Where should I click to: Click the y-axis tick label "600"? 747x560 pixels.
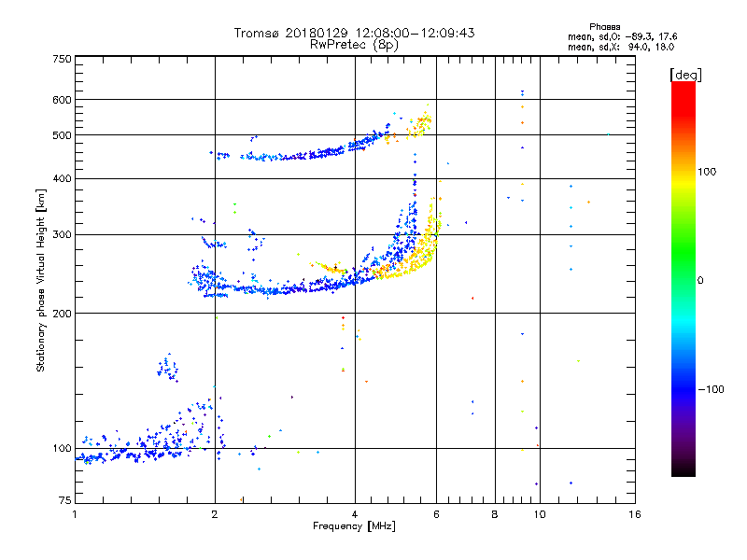tap(63, 100)
